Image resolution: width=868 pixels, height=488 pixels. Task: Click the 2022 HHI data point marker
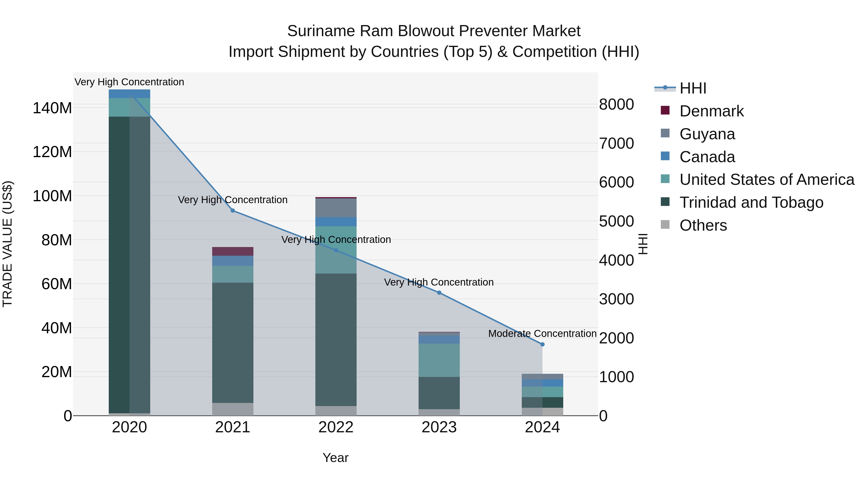pos(336,250)
